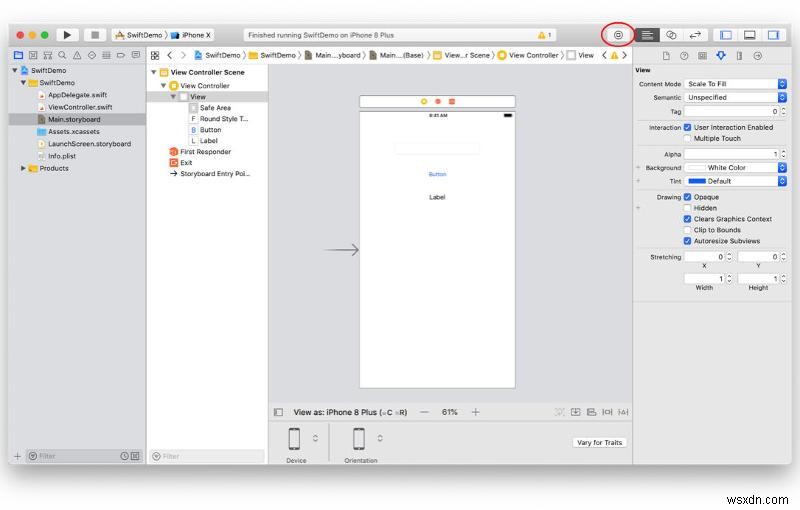Select ViewController.swift in navigator
The image size is (800, 510).
pos(80,107)
